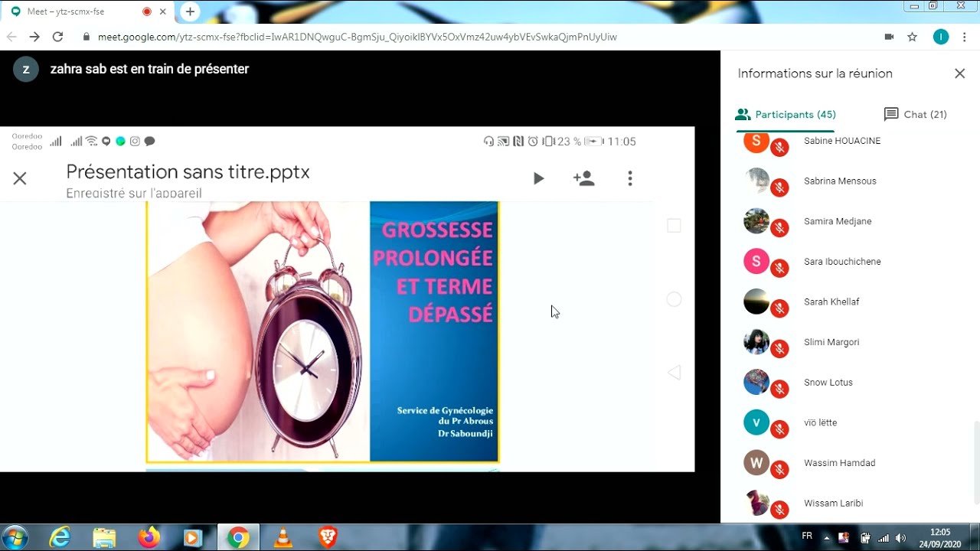This screenshot has height=551, width=980.
Task: Reload the Meet page
Action: pos(57,37)
